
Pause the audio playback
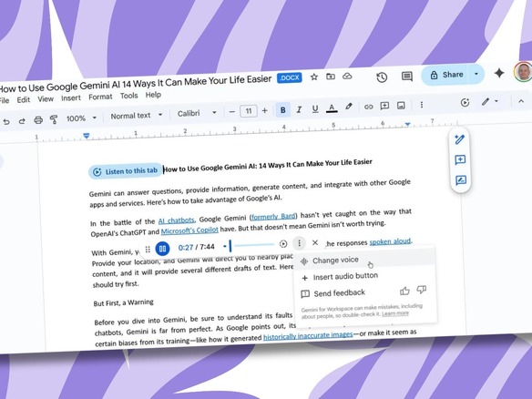(x=162, y=249)
